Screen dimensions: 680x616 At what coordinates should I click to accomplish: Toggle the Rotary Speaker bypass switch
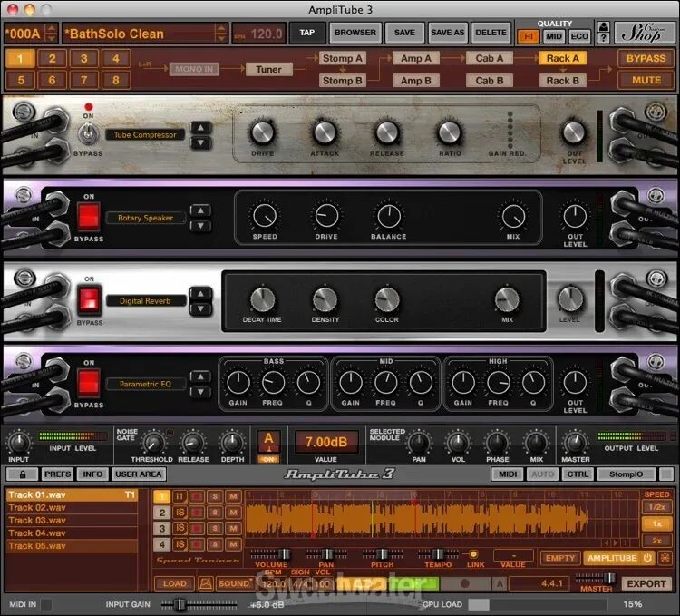click(89, 216)
